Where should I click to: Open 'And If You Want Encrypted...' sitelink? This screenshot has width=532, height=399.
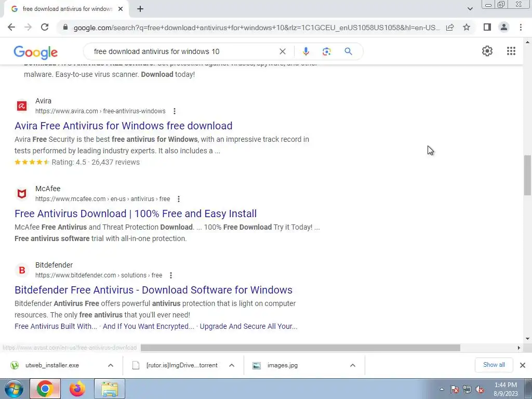click(x=149, y=326)
